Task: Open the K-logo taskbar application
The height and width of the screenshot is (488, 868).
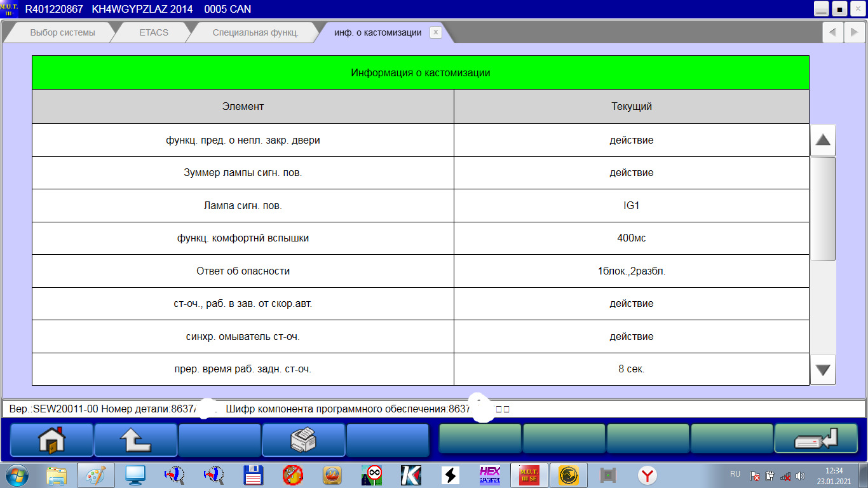Action: [411, 475]
